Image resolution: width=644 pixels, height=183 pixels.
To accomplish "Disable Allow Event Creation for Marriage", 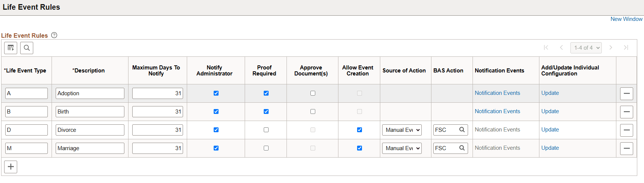I will (359, 148).
